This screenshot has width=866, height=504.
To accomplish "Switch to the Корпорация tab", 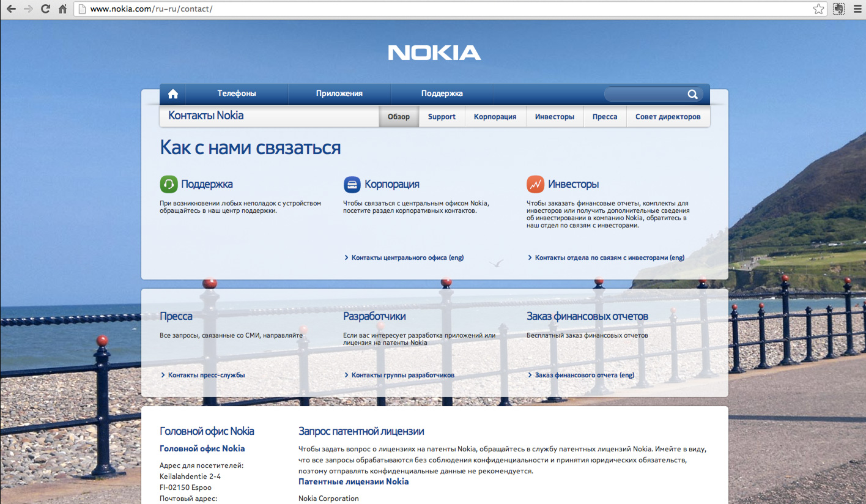I will [x=495, y=117].
